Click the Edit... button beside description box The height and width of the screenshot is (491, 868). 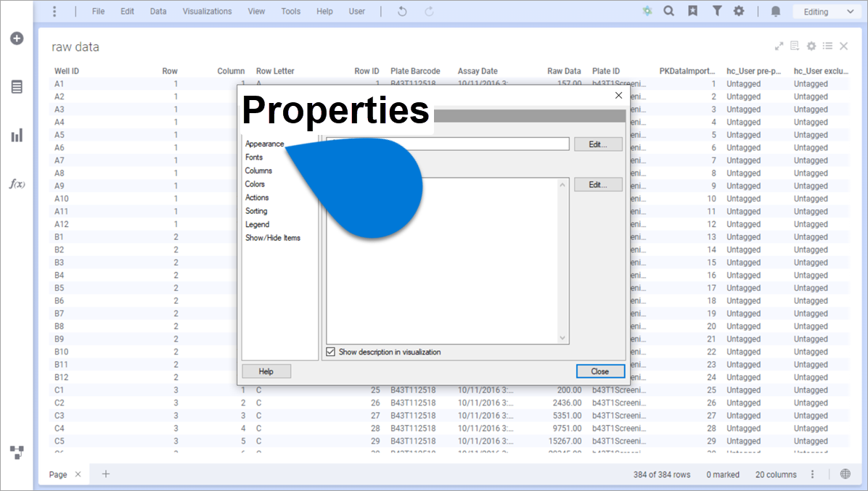[598, 185]
